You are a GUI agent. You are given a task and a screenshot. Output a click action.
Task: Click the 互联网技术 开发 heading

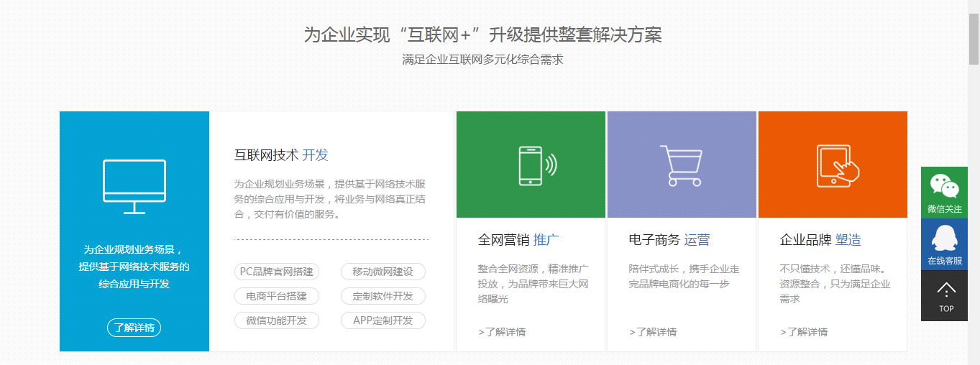pos(281,155)
